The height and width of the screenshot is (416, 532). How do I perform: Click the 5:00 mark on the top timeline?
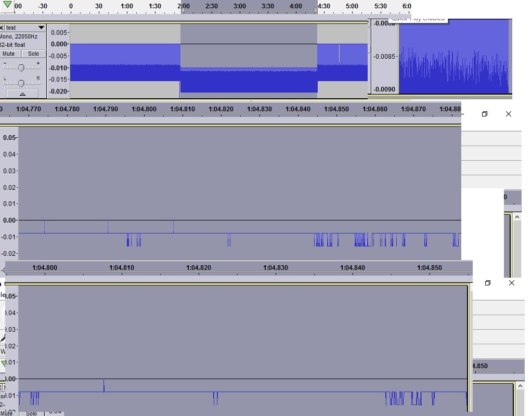pos(352,6)
